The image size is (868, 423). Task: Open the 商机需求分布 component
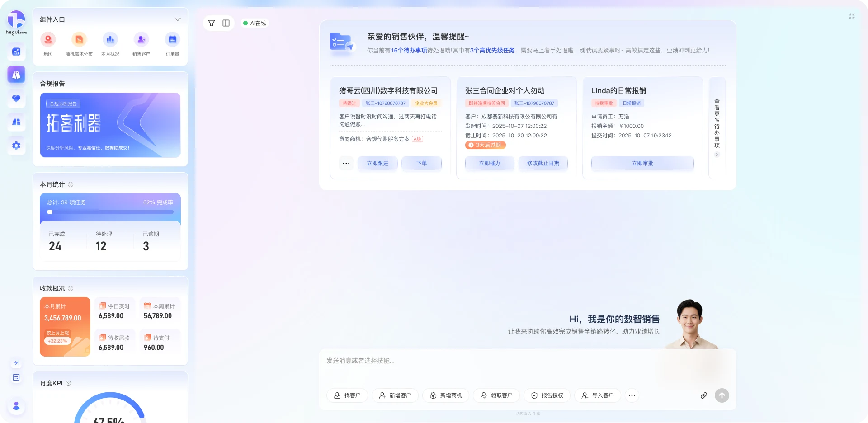click(79, 44)
